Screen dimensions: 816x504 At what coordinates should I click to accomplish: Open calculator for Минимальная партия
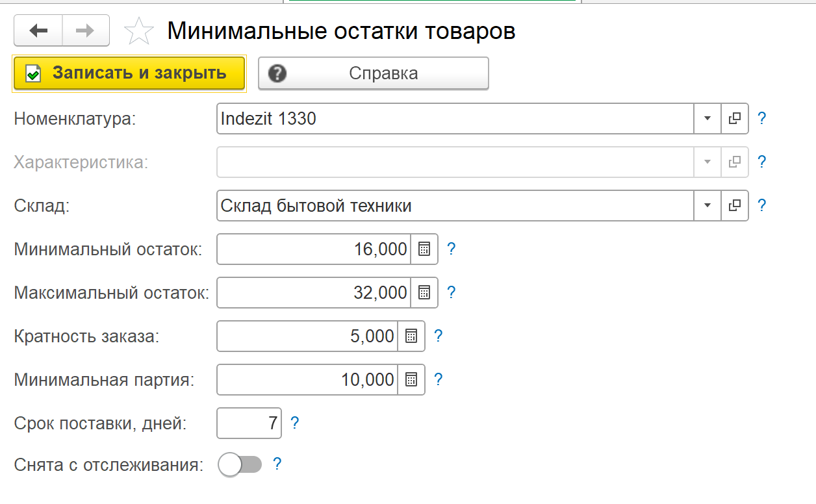[411, 380]
